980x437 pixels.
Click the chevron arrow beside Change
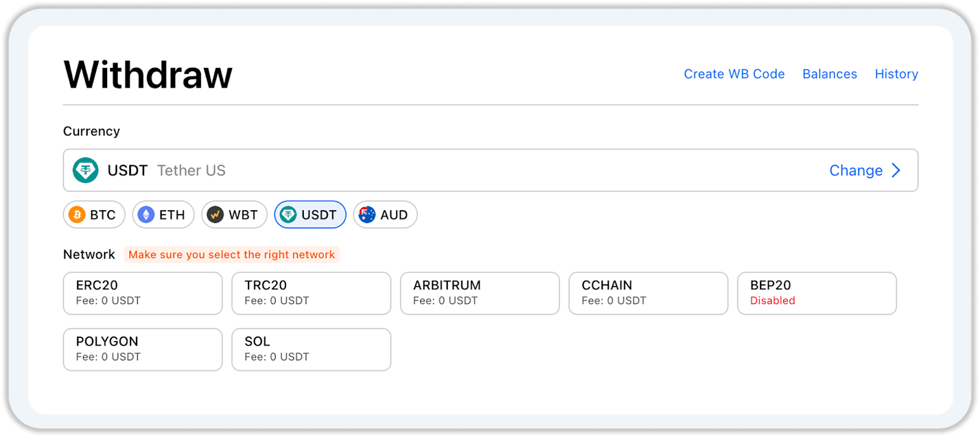coord(896,170)
